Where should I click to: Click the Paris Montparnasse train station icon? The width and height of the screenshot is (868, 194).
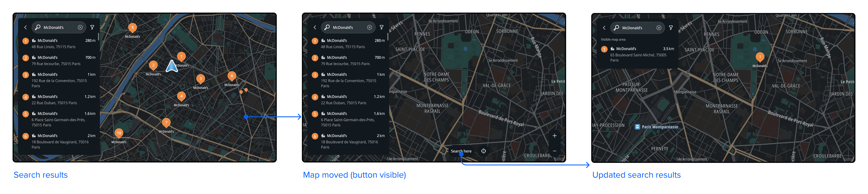[637, 127]
